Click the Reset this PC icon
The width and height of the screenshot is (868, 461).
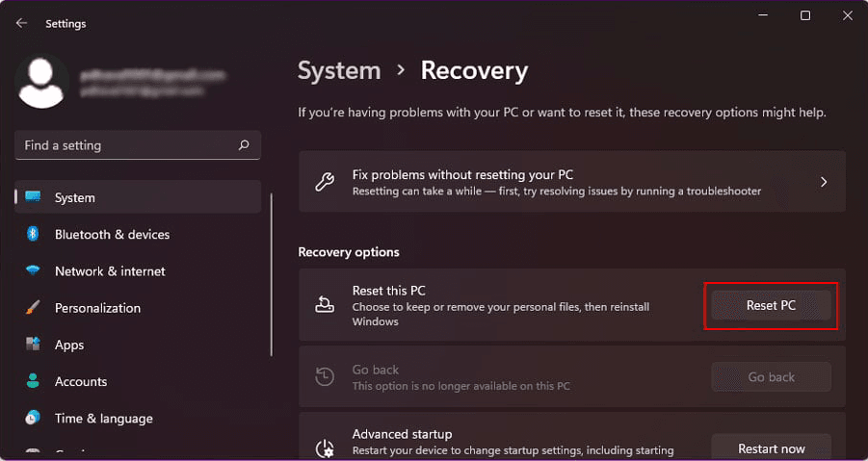[x=326, y=305]
